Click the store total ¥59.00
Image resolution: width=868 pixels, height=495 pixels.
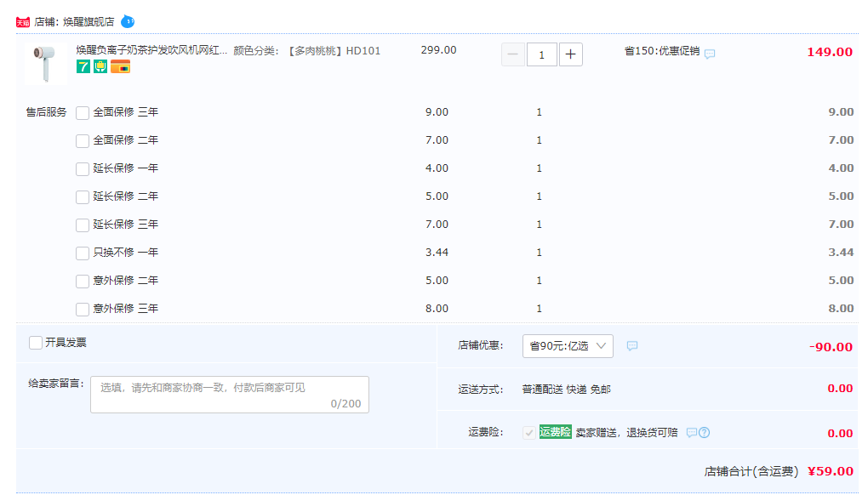(x=831, y=471)
